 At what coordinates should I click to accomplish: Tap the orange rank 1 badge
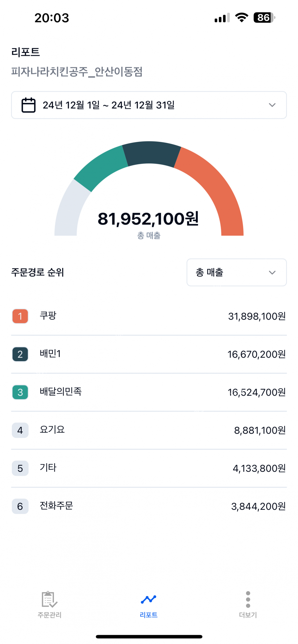pos(20,316)
